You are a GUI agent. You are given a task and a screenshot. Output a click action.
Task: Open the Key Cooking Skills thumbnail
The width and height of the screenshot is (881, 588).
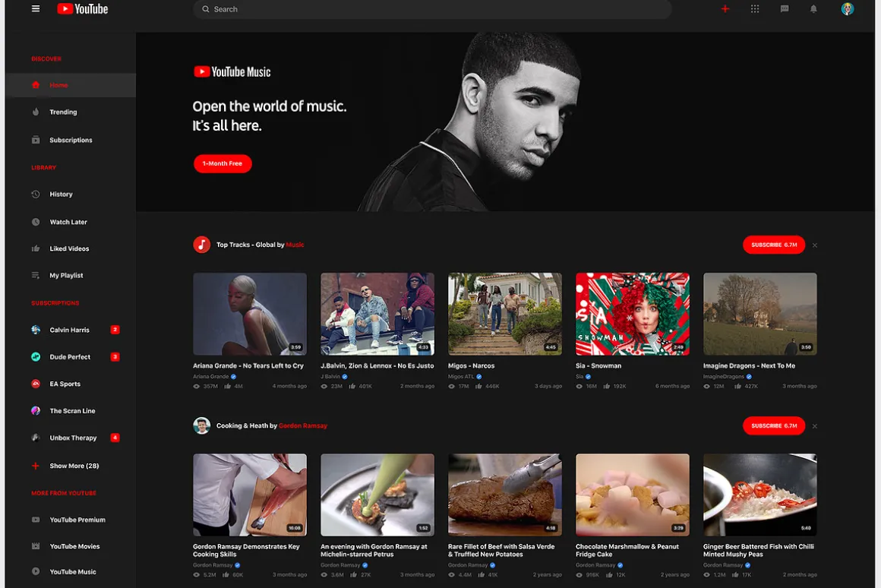click(250, 495)
